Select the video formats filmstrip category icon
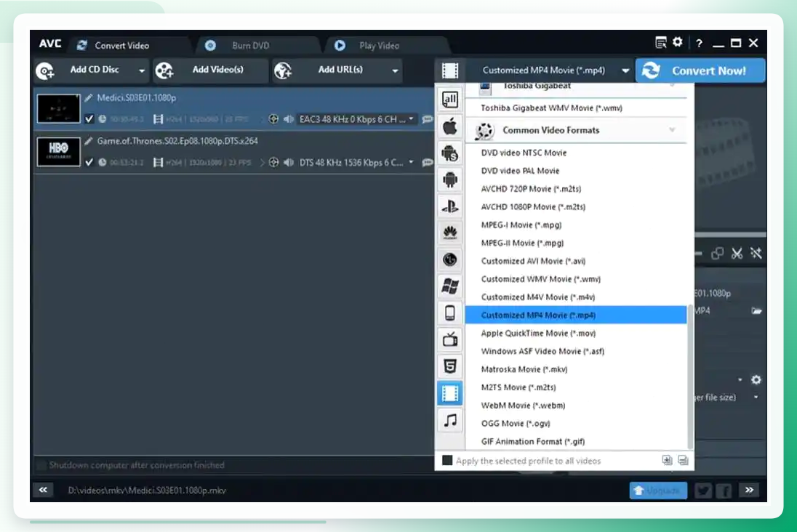797x532 pixels. tap(450, 393)
